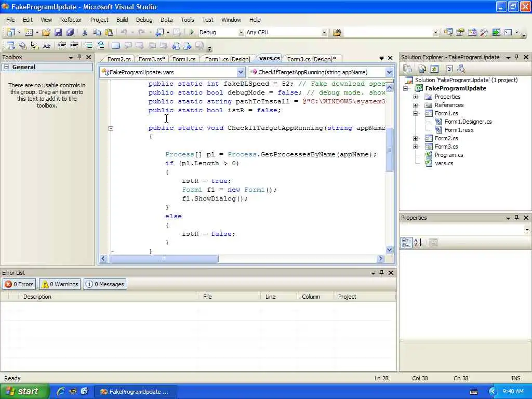Expand the Properties node in Solution Explorer
Screen dimensions: 532x399
(415, 97)
